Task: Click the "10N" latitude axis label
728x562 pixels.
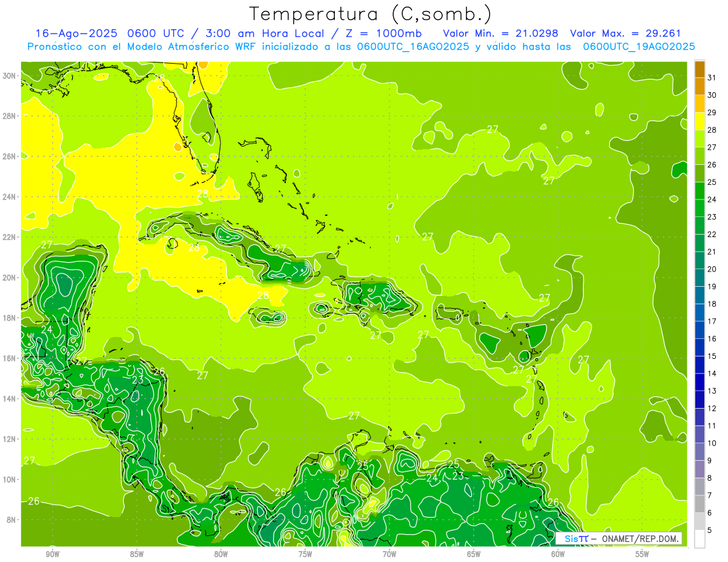Action: point(10,480)
